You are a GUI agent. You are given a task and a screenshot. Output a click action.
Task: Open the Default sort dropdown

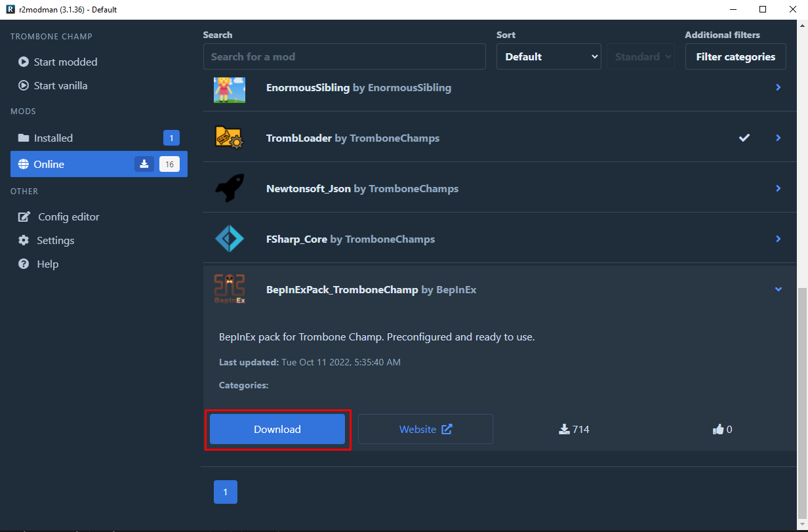pyautogui.click(x=549, y=56)
